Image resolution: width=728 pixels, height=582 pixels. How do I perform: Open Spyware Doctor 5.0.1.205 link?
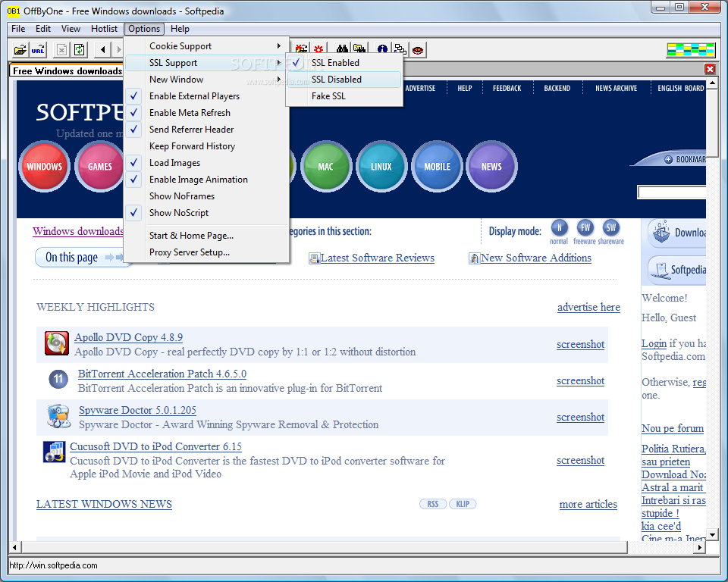pos(137,410)
